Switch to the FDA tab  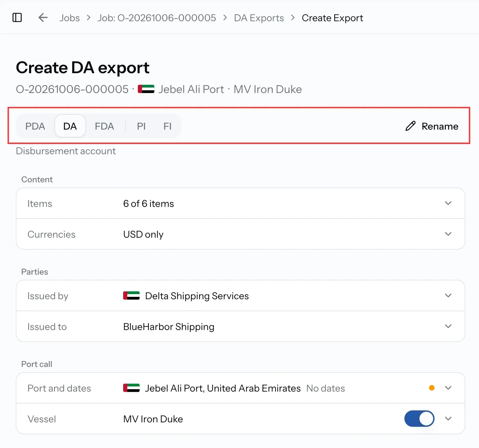coord(104,126)
